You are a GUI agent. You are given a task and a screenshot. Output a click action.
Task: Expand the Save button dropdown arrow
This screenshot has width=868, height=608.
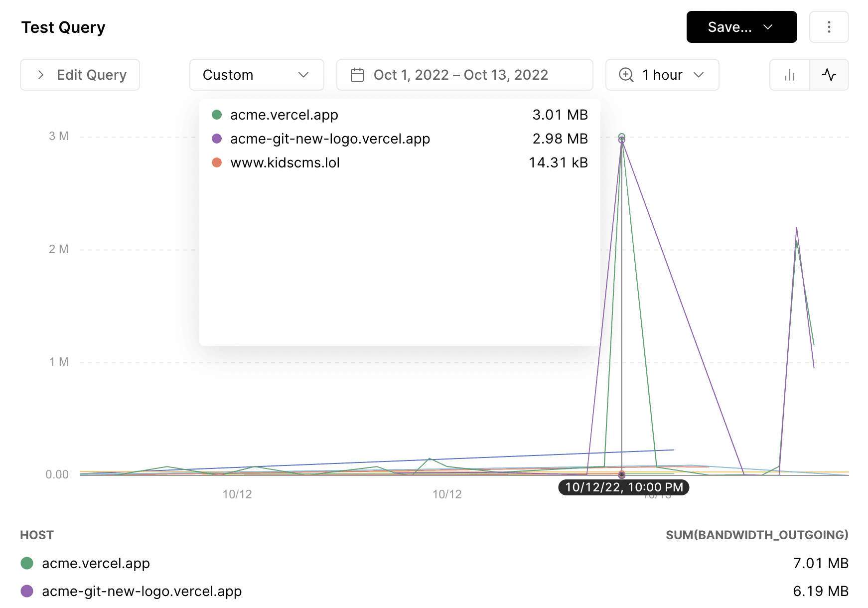point(767,27)
